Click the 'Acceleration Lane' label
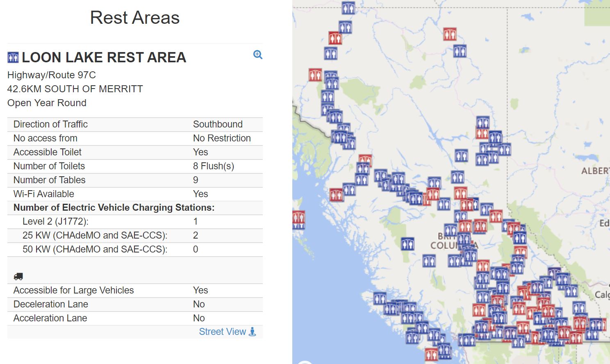Image resolution: width=610 pixels, height=364 pixels. (50, 318)
